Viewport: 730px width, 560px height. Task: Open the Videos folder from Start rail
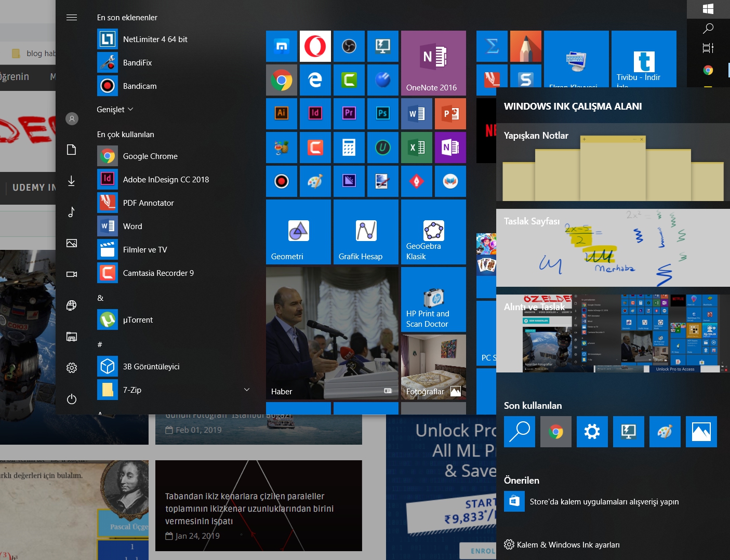72,274
